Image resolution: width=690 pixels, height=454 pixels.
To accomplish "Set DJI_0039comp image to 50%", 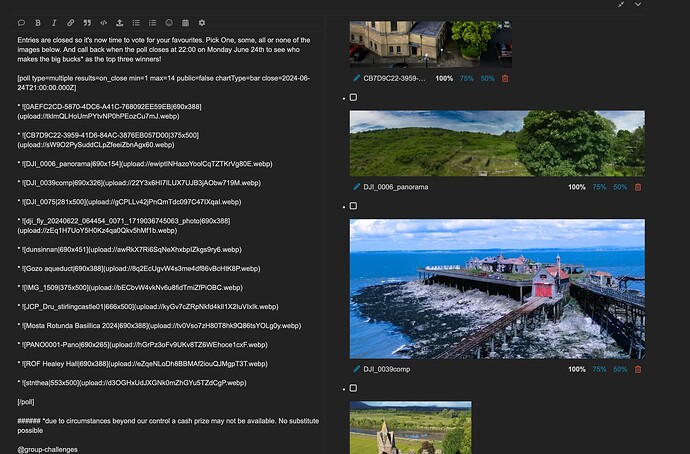I will 620,369.
